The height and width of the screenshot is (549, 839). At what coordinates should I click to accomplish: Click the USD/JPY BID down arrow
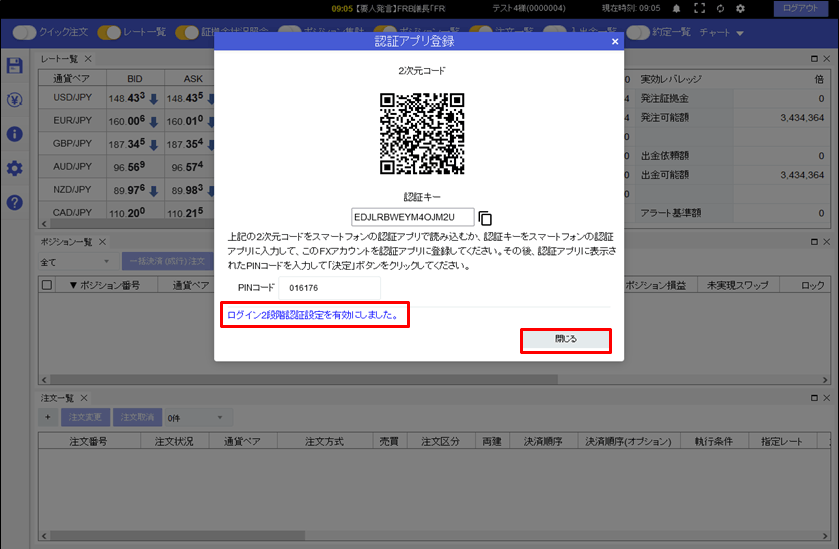pos(154,98)
